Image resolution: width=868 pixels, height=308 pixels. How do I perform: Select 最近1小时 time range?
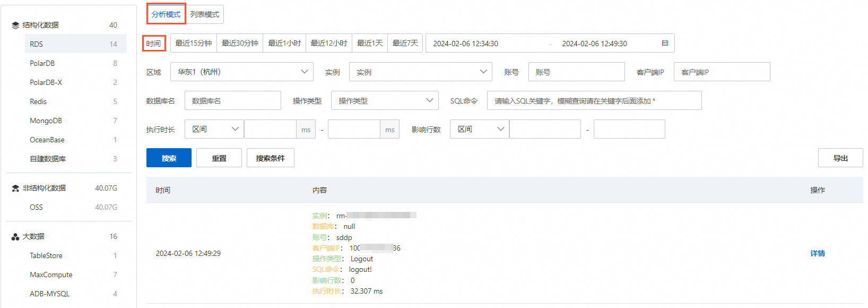coord(284,43)
